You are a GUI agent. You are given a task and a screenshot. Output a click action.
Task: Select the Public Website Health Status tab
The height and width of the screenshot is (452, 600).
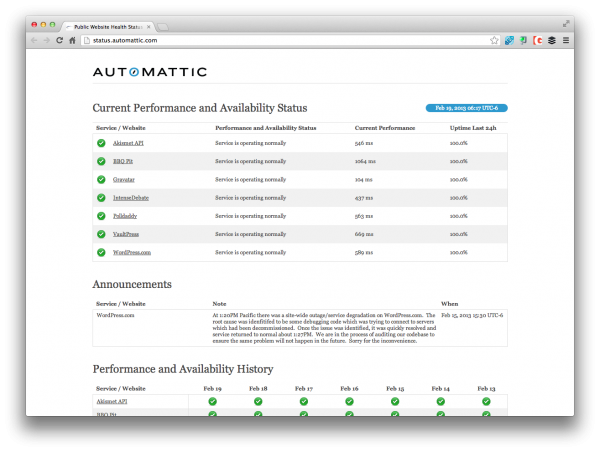coord(107,27)
